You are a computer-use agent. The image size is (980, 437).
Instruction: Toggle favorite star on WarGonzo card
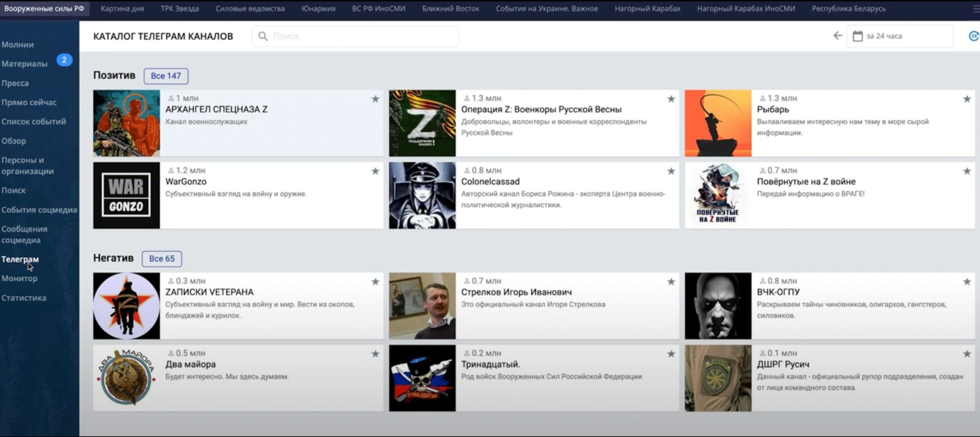pyautogui.click(x=375, y=171)
